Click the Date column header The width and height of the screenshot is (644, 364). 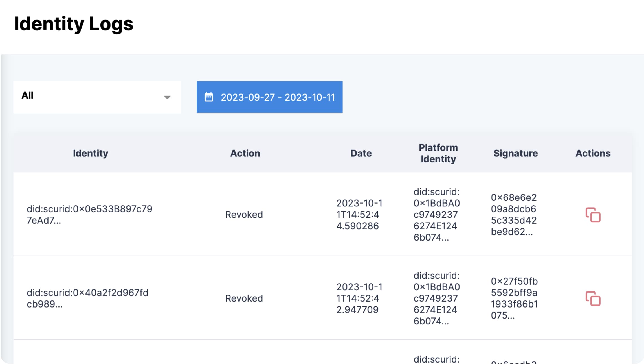point(361,153)
